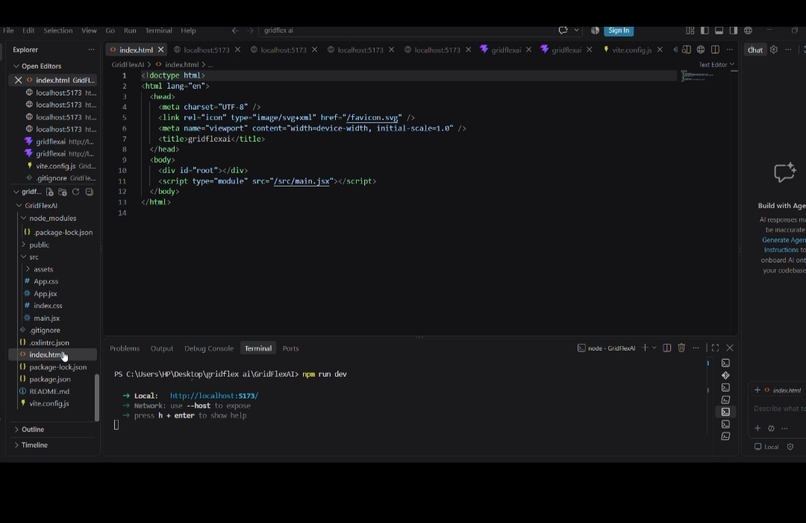
Task: Toggle the theme icon beside Sign In
Action: [595, 30]
